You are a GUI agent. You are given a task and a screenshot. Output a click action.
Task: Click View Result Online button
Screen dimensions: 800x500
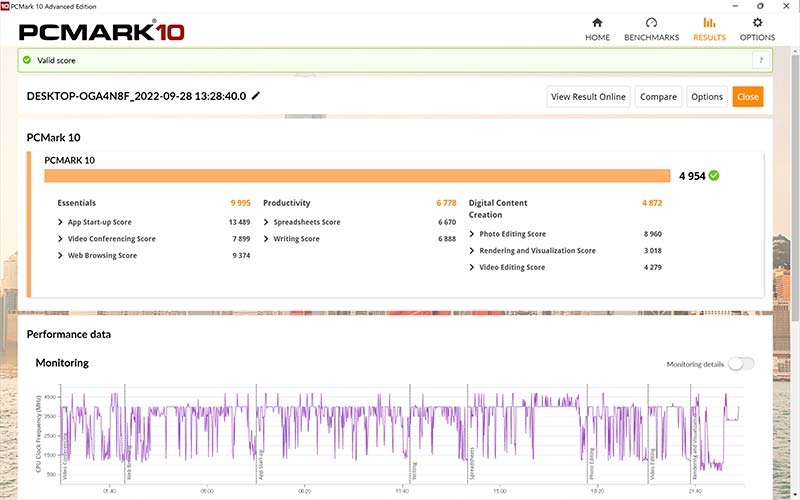tap(589, 97)
